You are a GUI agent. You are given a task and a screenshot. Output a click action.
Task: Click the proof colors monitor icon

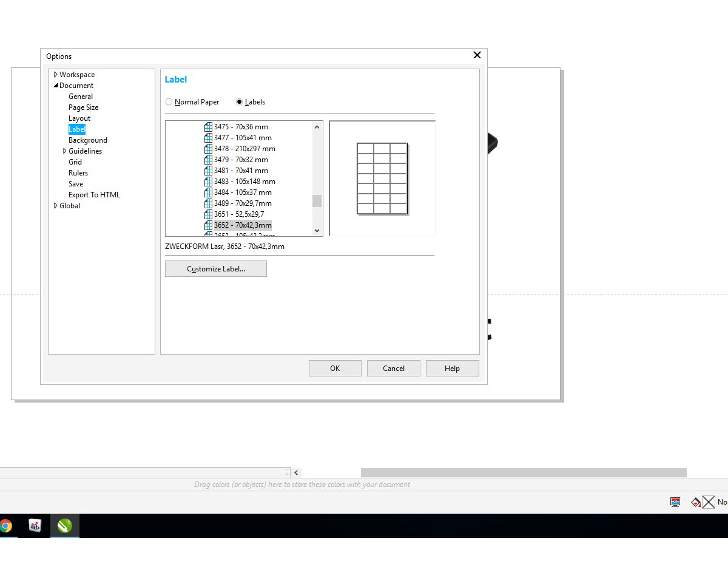(675, 502)
